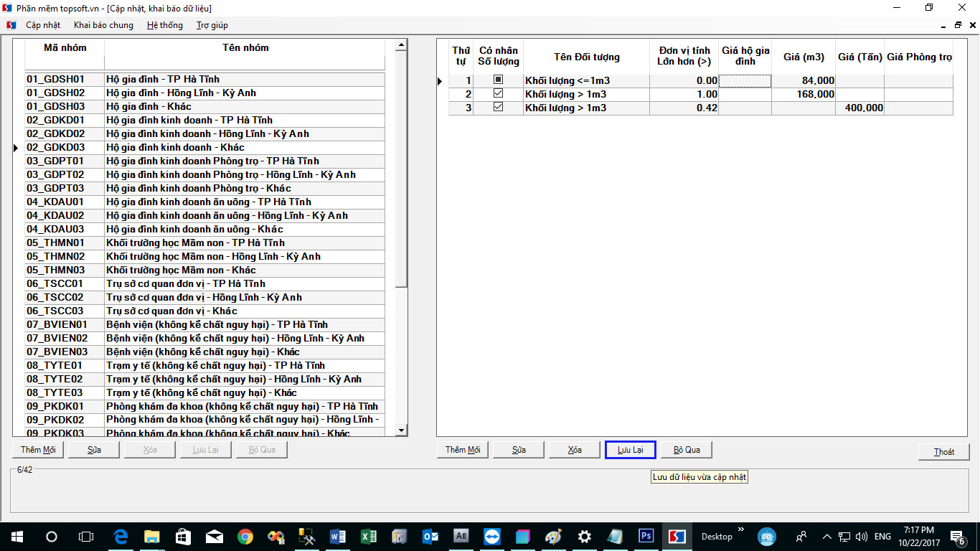Expand Desktop toolbar chevron on taskbar
The width and height of the screenshot is (980, 551).
coord(741,531)
